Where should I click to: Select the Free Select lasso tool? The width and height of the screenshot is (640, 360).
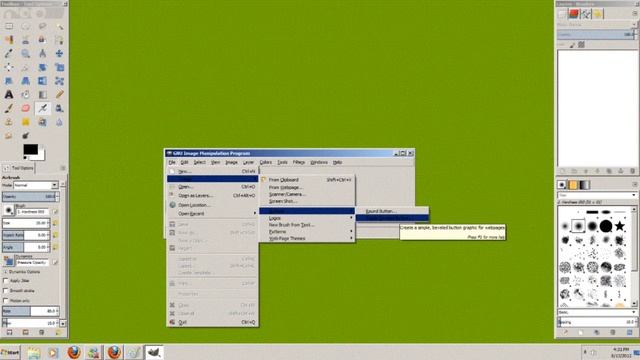(42, 27)
